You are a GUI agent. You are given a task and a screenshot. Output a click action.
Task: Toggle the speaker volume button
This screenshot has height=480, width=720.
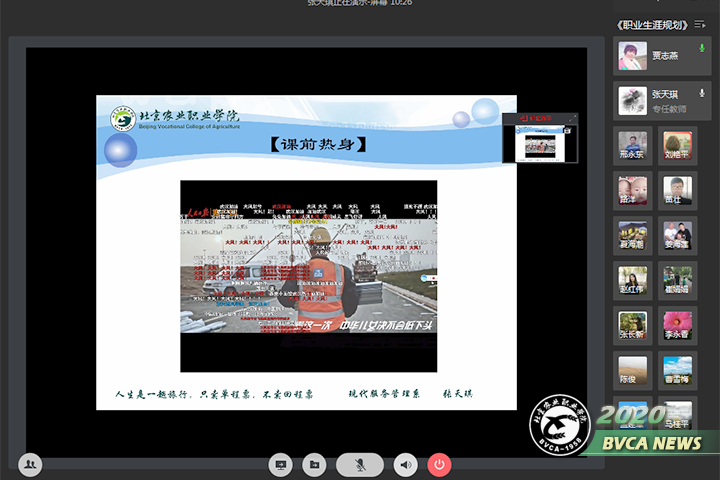tap(405, 465)
